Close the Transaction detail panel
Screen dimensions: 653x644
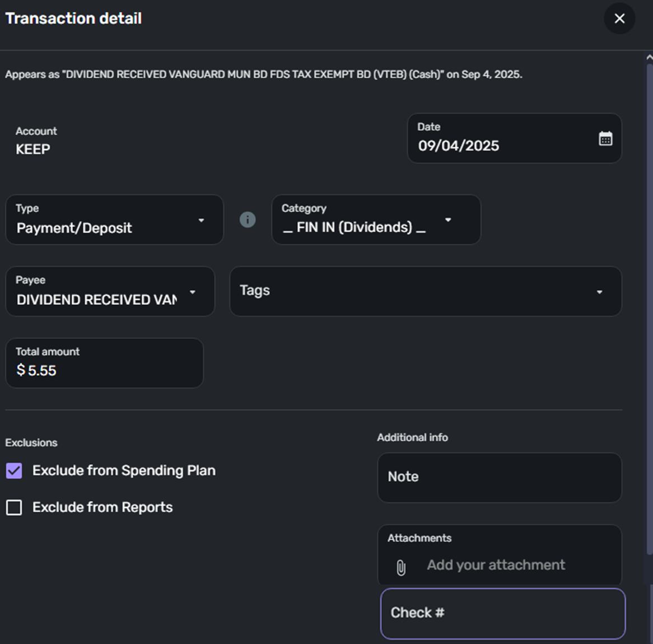click(619, 18)
